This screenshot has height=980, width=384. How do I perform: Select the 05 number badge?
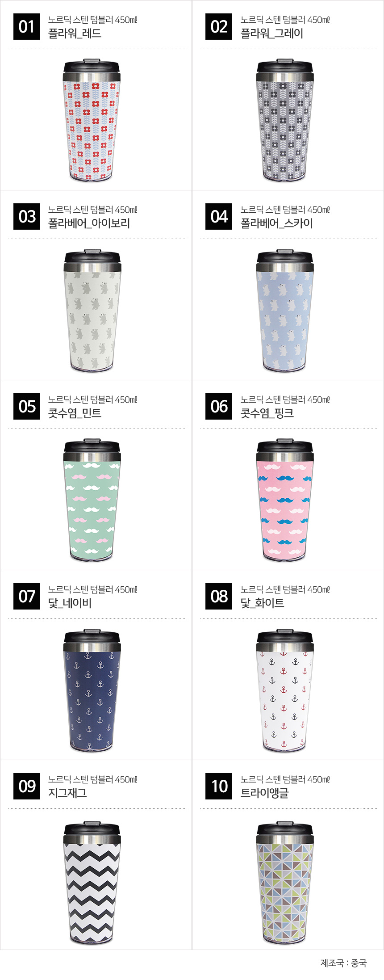[27, 406]
